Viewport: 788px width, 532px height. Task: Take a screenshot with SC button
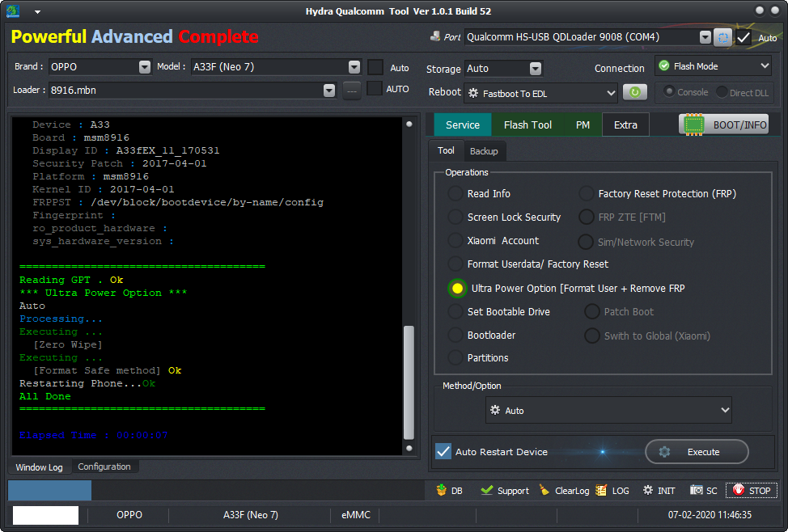704,490
